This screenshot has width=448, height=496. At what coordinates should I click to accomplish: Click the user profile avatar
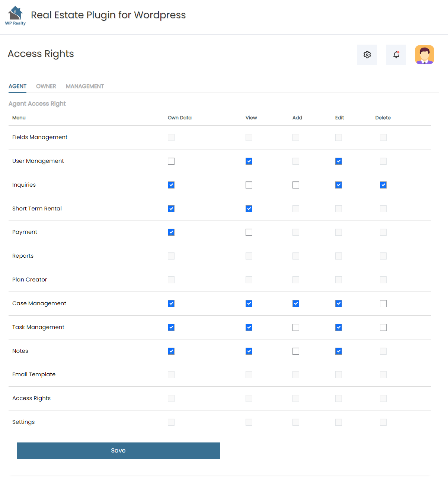pos(425,55)
